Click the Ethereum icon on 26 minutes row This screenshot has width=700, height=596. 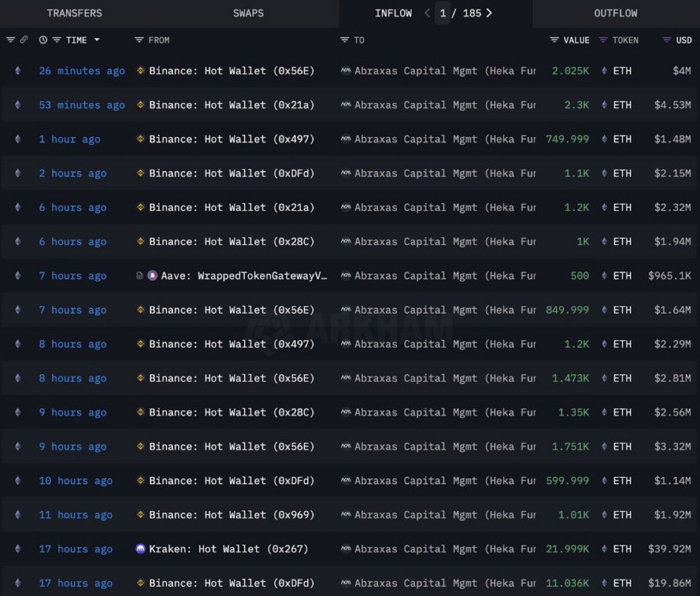coord(18,71)
